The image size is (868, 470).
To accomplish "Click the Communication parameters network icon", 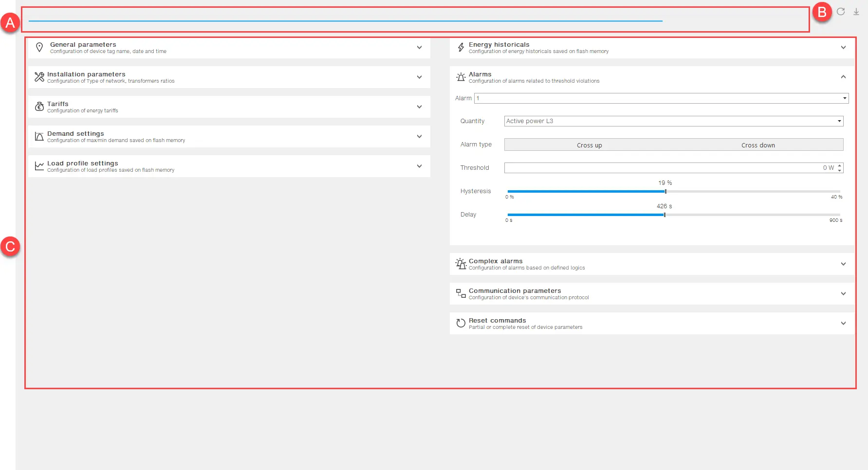I will click(461, 293).
